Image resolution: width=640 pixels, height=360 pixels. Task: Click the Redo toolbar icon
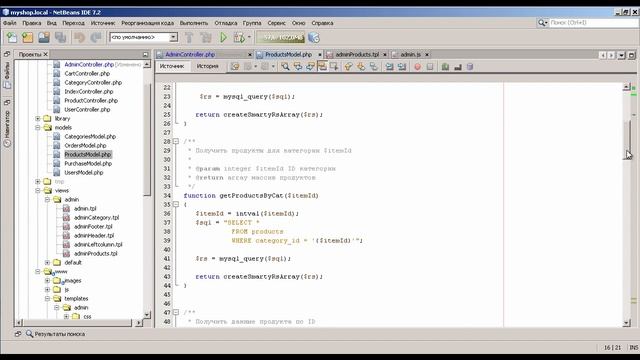point(96,38)
